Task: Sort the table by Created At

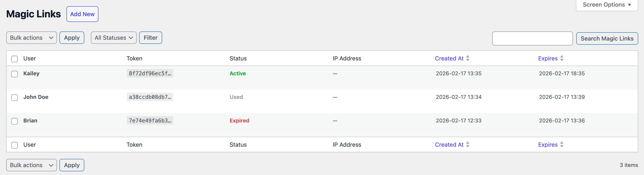Action: click(x=449, y=58)
